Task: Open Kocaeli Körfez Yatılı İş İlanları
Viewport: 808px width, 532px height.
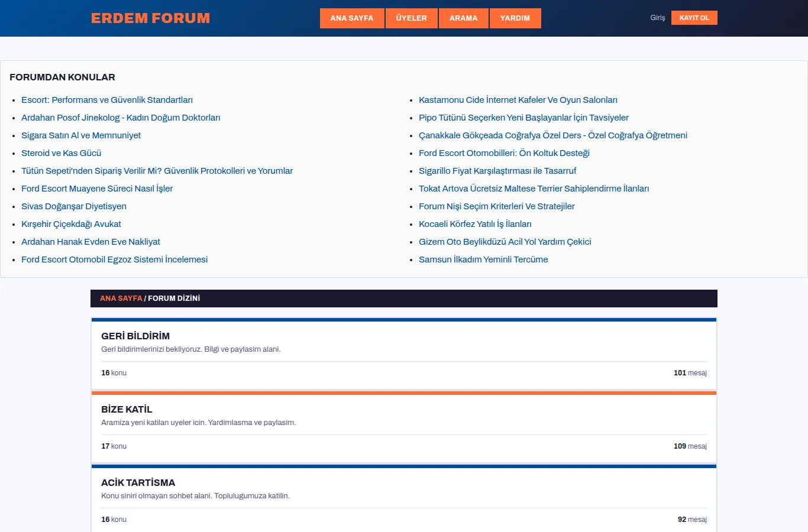Action: click(475, 224)
